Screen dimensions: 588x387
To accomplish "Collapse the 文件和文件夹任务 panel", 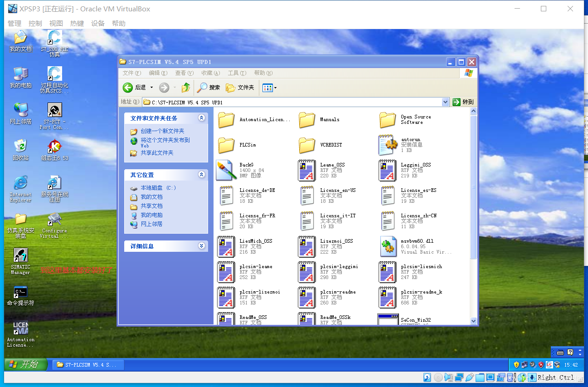I will pos(202,118).
